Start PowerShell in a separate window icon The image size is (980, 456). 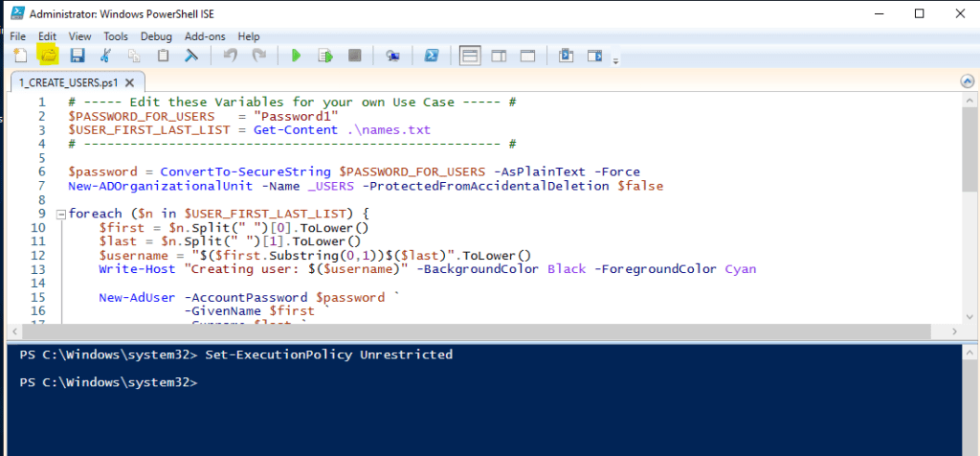pos(432,56)
